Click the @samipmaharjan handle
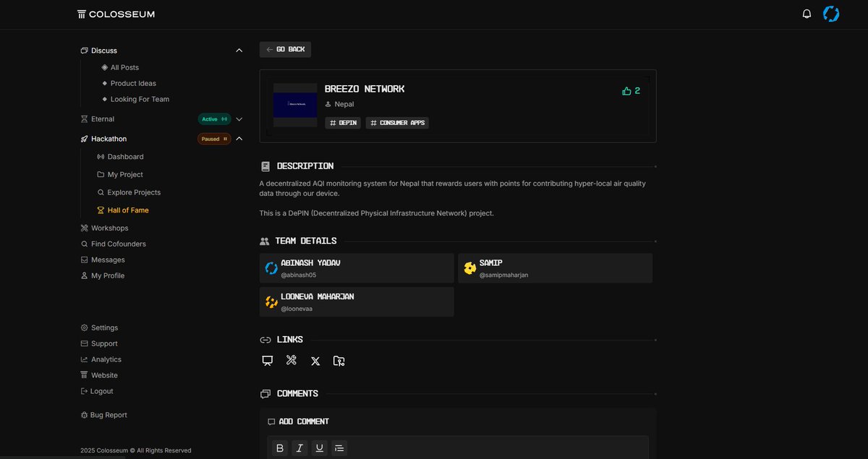 coord(503,275)
